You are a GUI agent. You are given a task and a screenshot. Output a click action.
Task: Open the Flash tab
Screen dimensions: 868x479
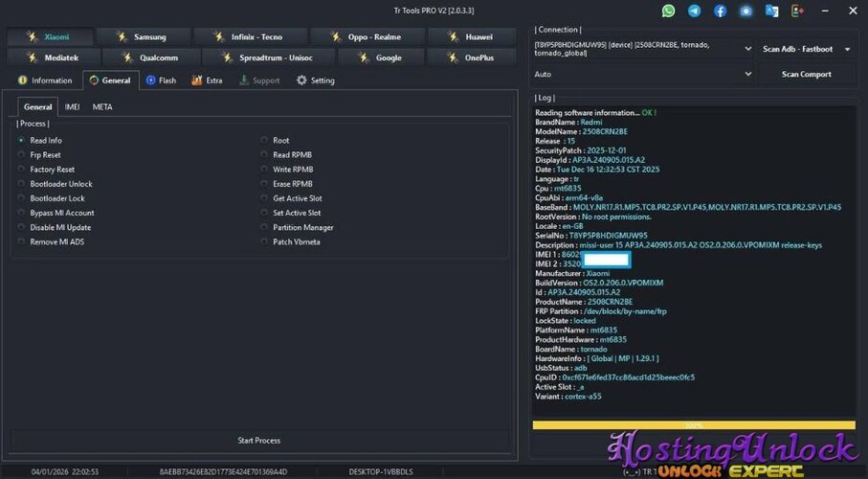coord(161,80)
